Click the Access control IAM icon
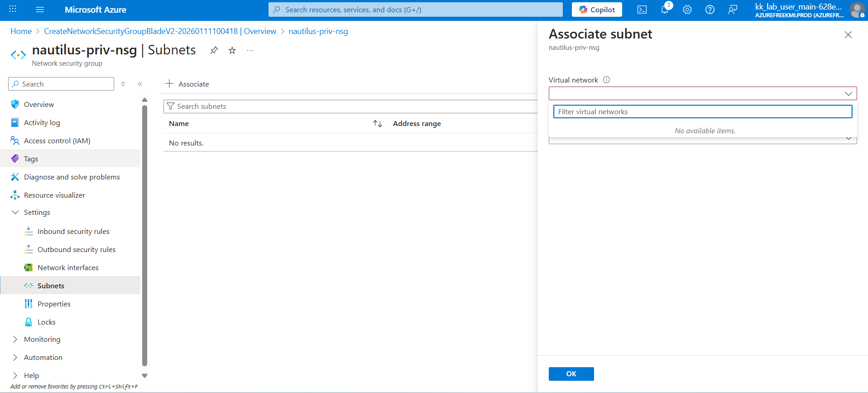Viewport: 868px width, 393px height. [15, 141]
